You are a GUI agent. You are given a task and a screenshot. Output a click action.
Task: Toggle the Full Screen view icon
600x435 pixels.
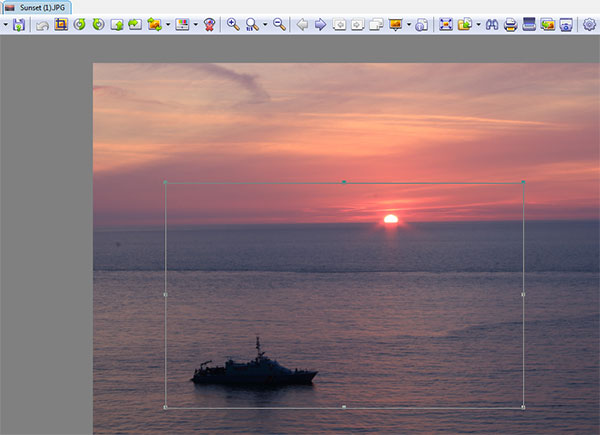tap(446, 24)
